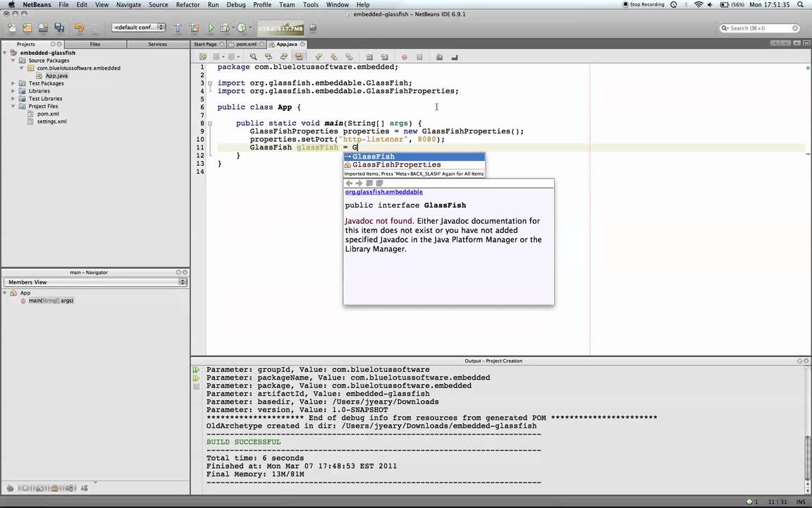Click Previous Bookmark editor icon
Image resolution: width=812 pixels, height=508 pixels.
319,57
